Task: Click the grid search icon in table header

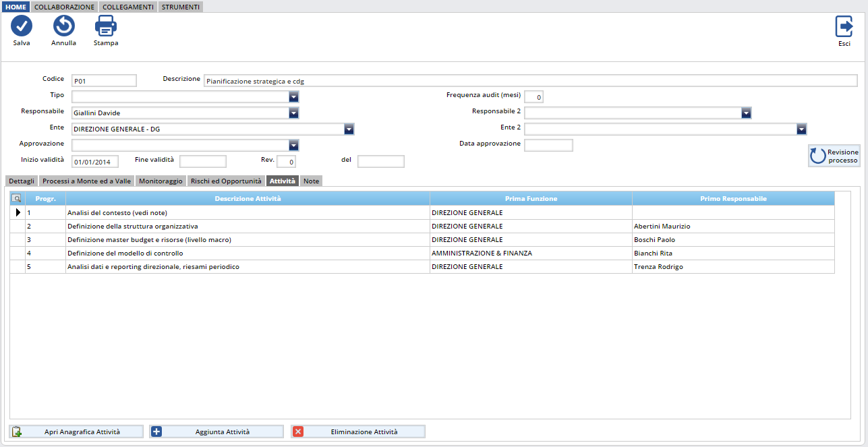Action: click(17, 198)
